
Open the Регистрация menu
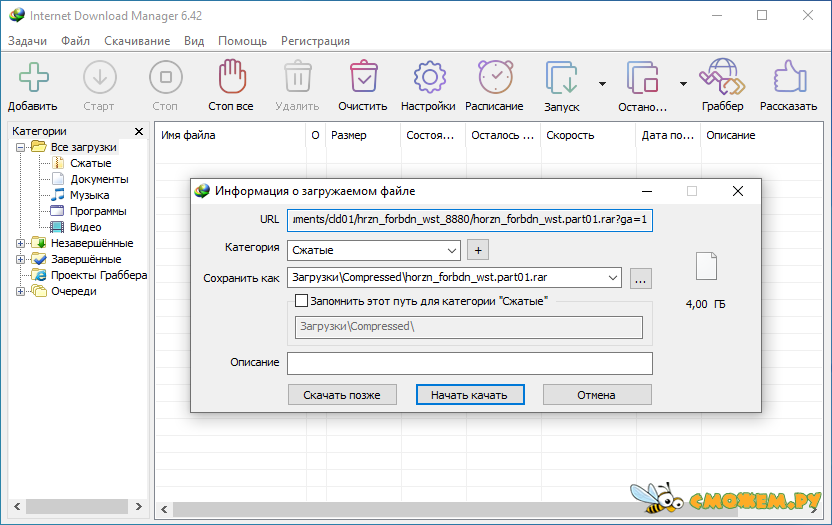(x=315, y=41)
